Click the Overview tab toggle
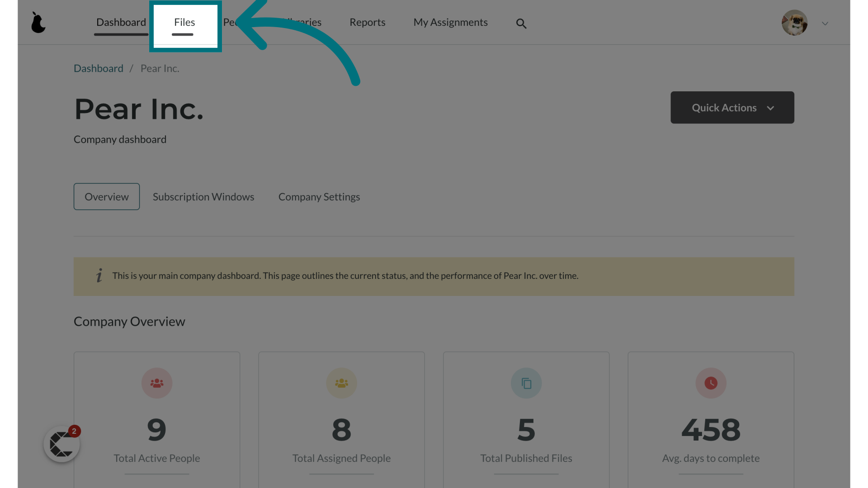 [106, 197]
